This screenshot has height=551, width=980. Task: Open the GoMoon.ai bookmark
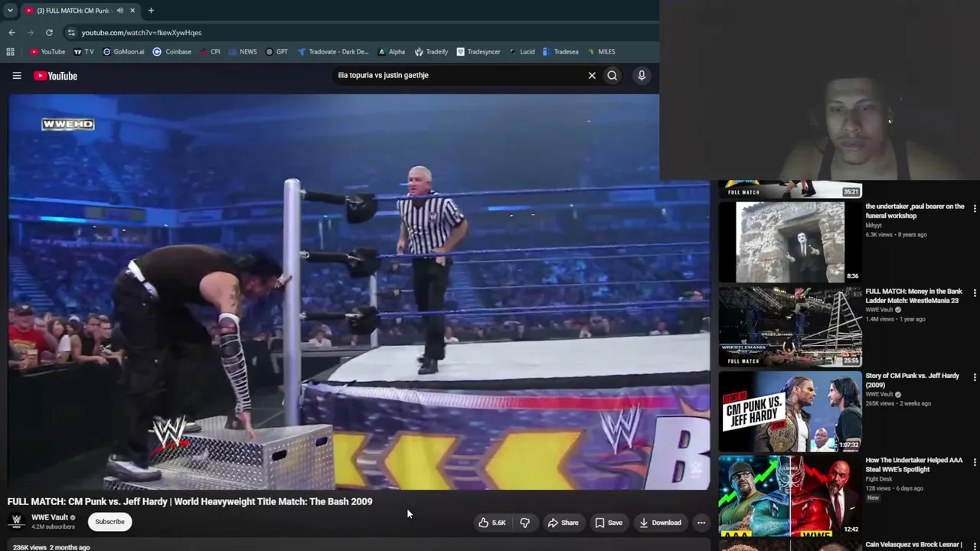[122, 52]
